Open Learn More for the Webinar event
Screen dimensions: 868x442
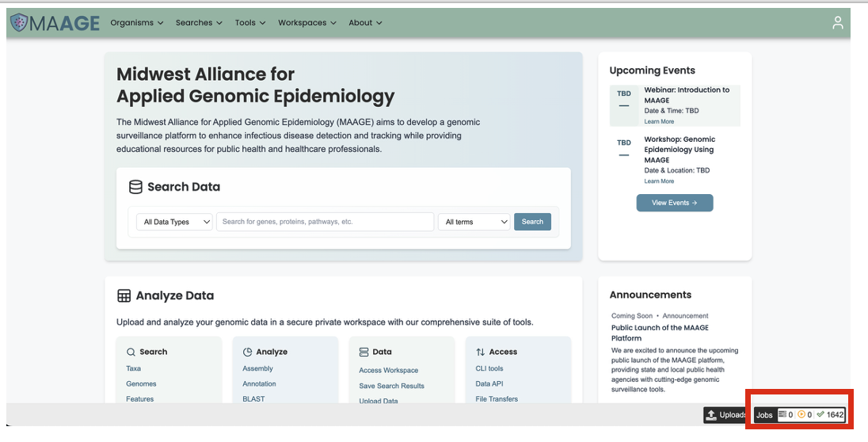pyautogui.click(x=659, y=121)
